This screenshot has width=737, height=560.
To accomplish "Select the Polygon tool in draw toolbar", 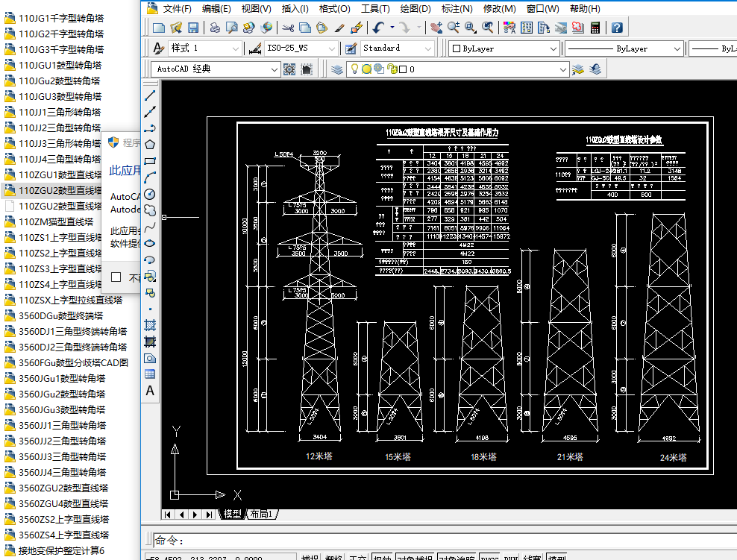I will (x=150, y=145).
